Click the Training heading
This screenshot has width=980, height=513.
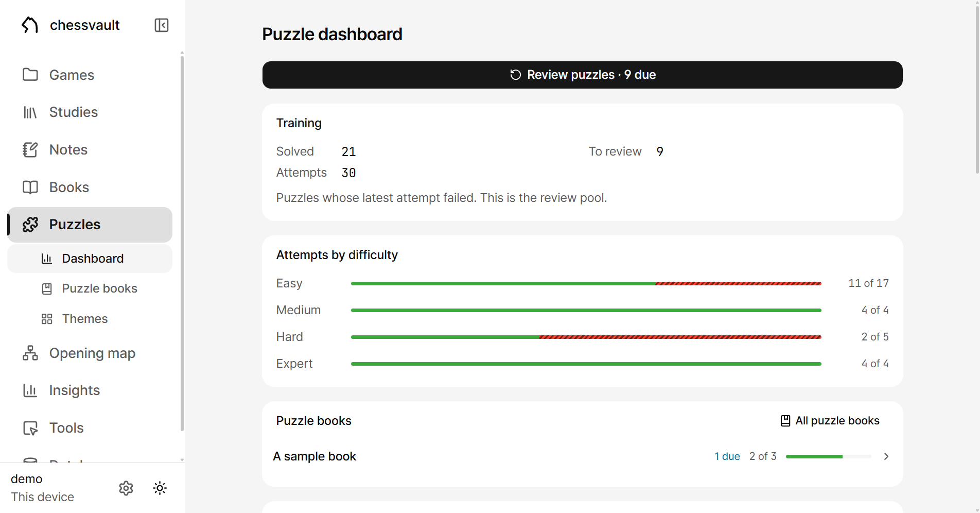click(299, 123)
